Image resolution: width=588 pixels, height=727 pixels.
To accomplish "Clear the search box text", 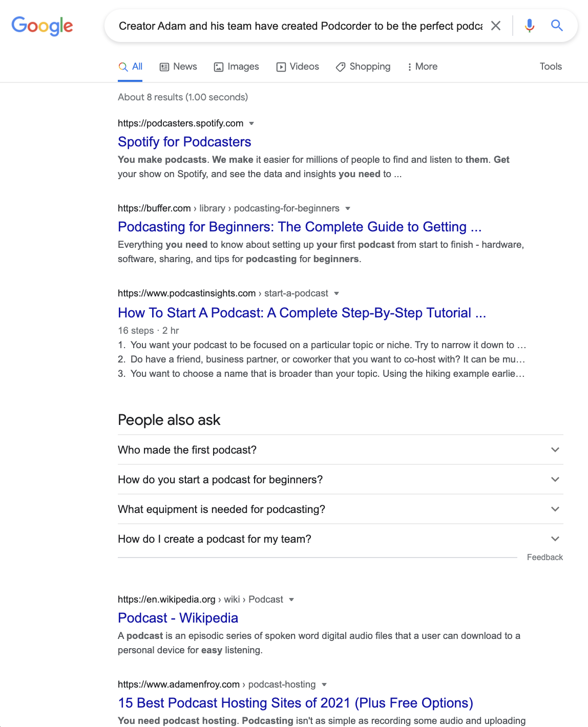I will tap(495, 26).
